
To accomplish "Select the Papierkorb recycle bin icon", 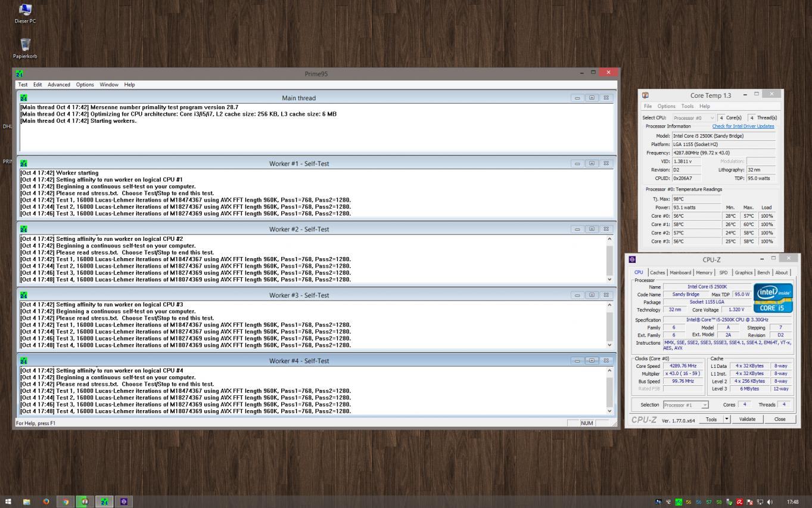I will tap(25, 48).
